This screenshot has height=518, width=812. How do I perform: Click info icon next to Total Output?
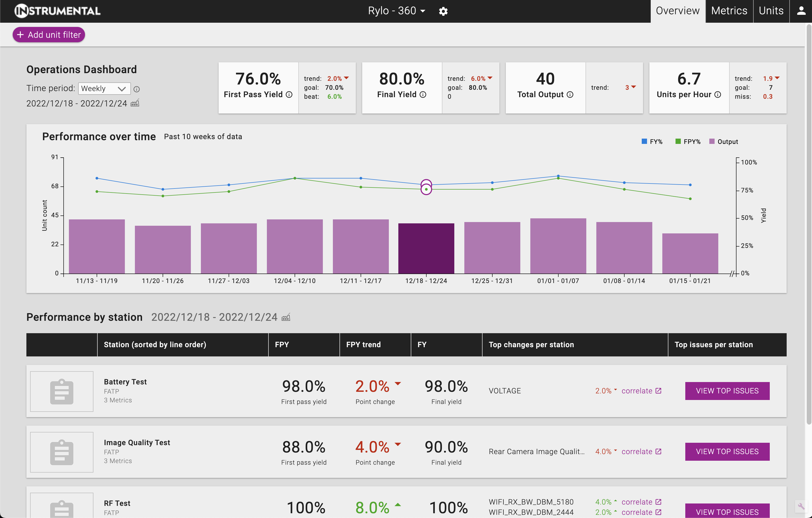[x=570, y=95]
